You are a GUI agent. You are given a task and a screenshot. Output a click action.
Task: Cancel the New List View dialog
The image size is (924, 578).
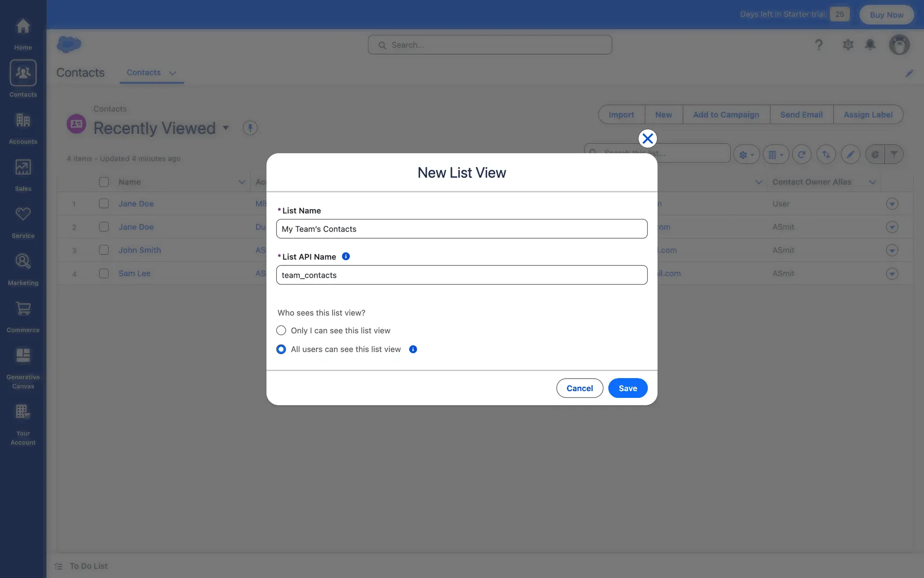click(579, 388)
